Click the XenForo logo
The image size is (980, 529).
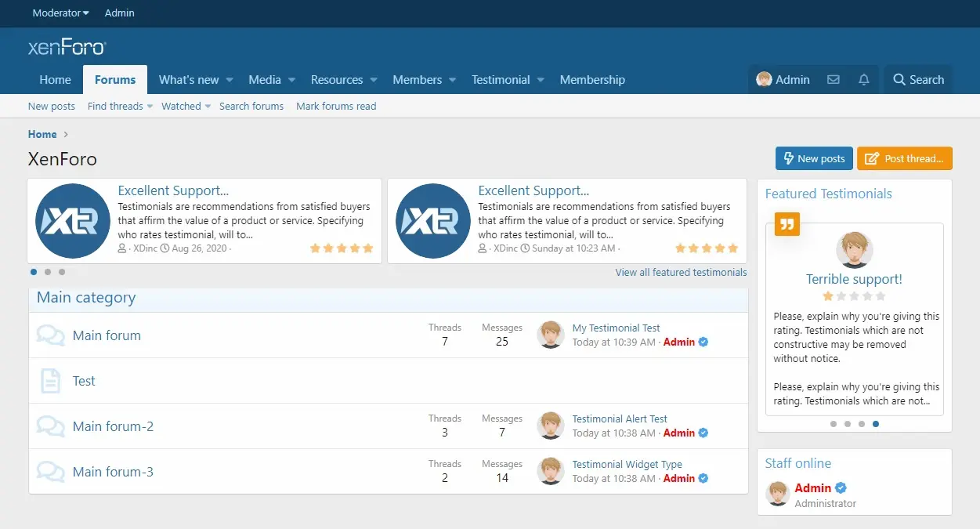click(x=67, y=47)
